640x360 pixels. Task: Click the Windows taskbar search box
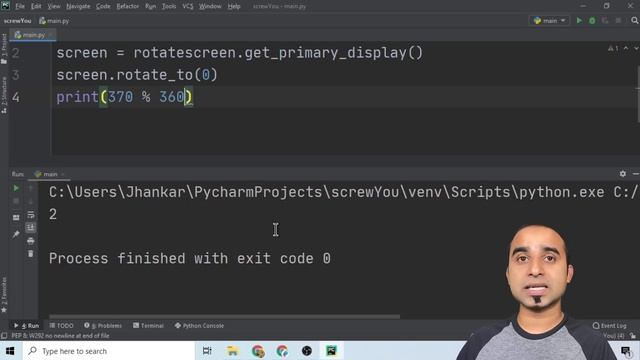point(108,351)
